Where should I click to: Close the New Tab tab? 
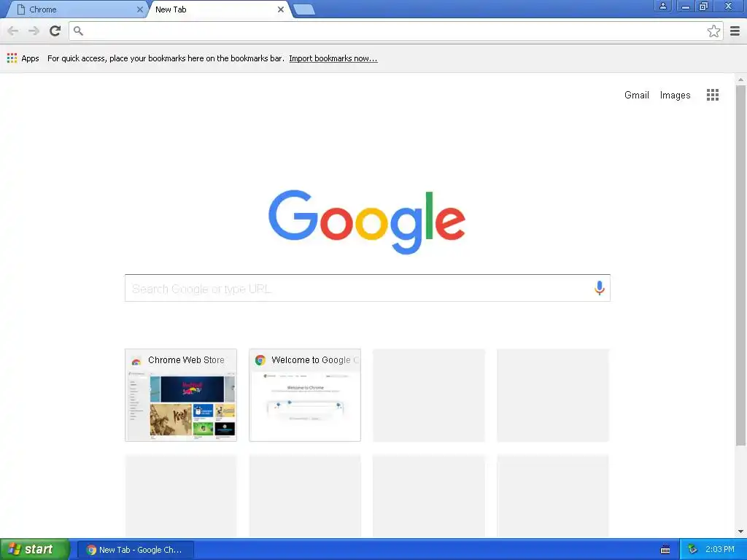point(281,9)
